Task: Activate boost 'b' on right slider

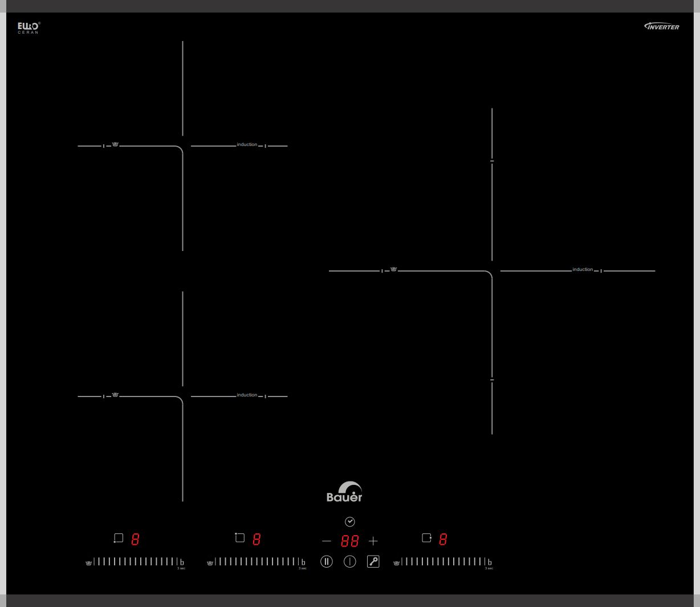Action: 490,563
